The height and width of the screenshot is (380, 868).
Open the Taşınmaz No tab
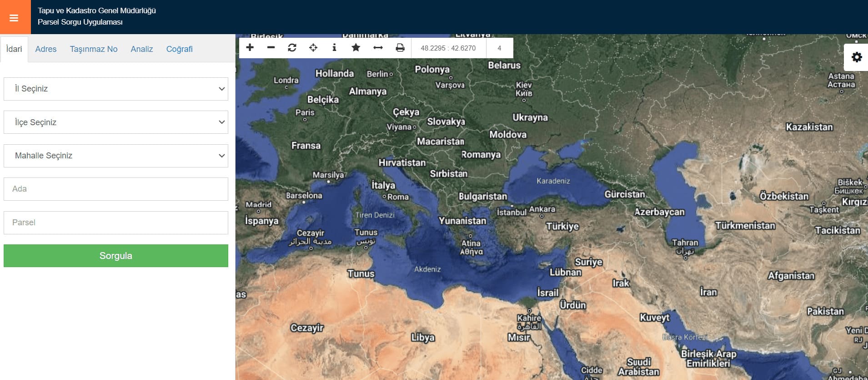click(94, 49)
